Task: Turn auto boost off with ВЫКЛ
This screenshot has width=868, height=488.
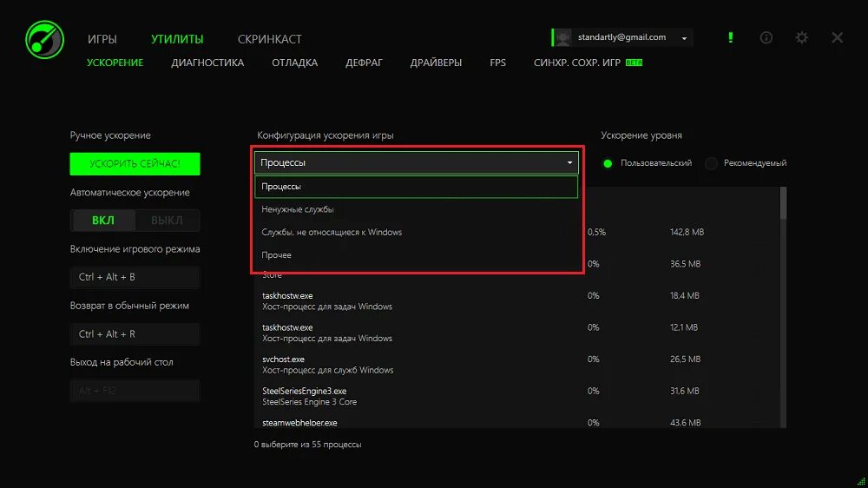Action: pos(167,221)
